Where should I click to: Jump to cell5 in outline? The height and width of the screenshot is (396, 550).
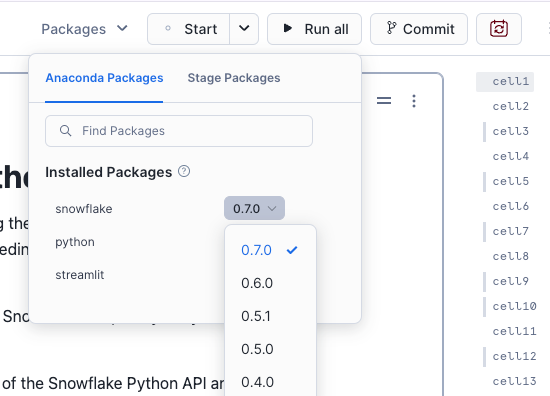(510, 181)
